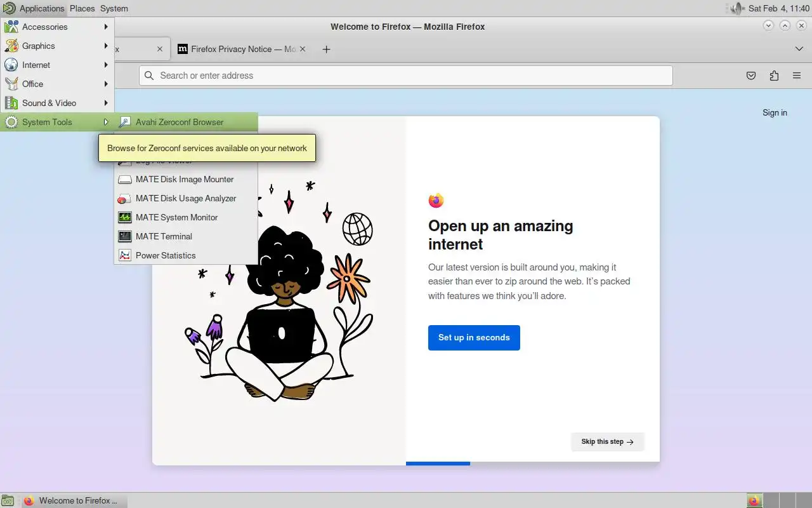812x508 pixels.
Task: Select Welcome to Firefox taskbar entry
Action: pos(74,500)
